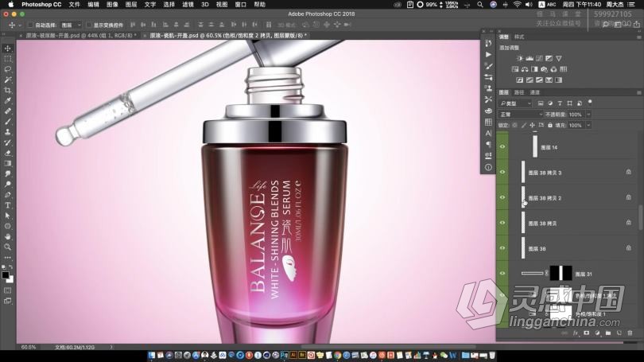Screen dimensions: 644x362
Task: Switch to the 样式 tab
Action: 519,37
